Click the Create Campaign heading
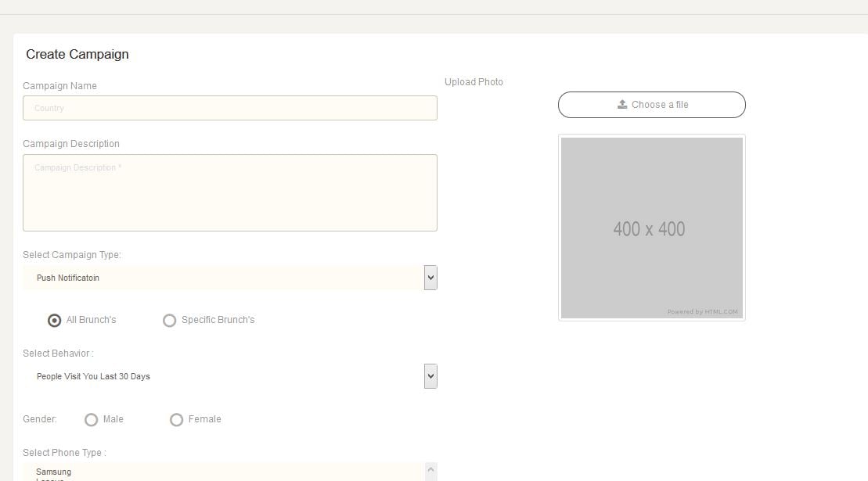The height and width of the screenshot is (481, 868). pos(77,54)
